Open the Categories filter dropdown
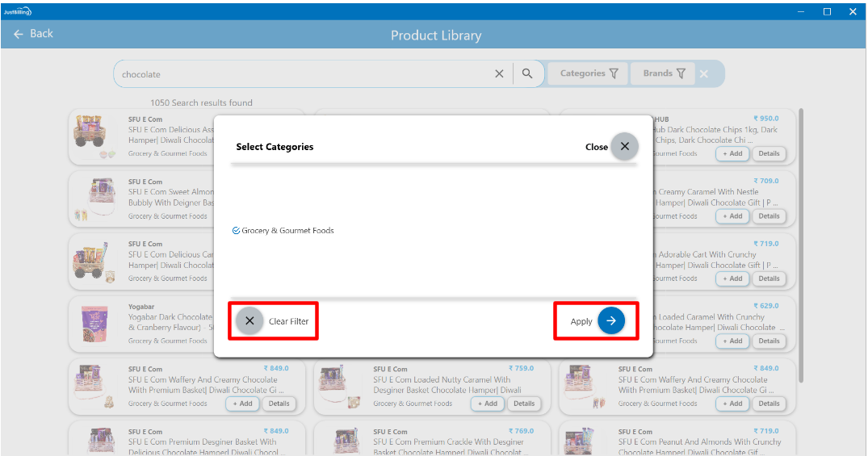This screenshot has height=456, width=868. (x=589, y=73)
